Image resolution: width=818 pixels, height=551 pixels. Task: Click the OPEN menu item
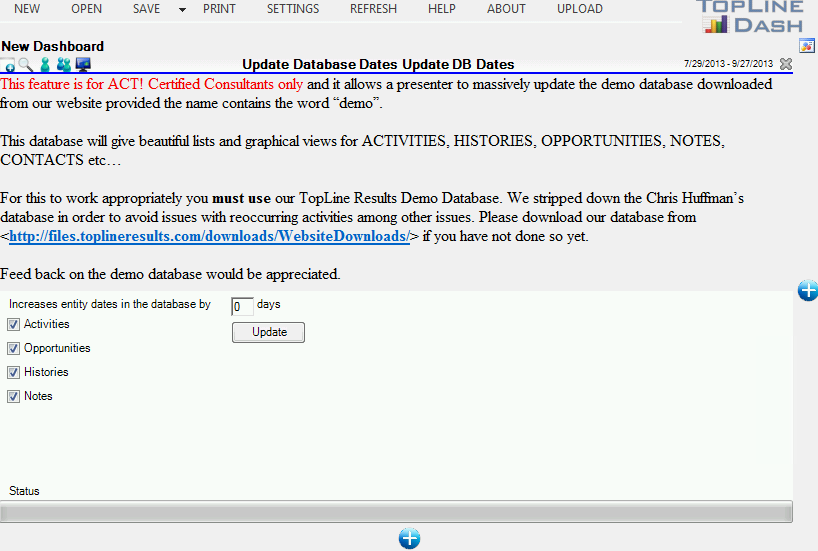tap(87, 9)
